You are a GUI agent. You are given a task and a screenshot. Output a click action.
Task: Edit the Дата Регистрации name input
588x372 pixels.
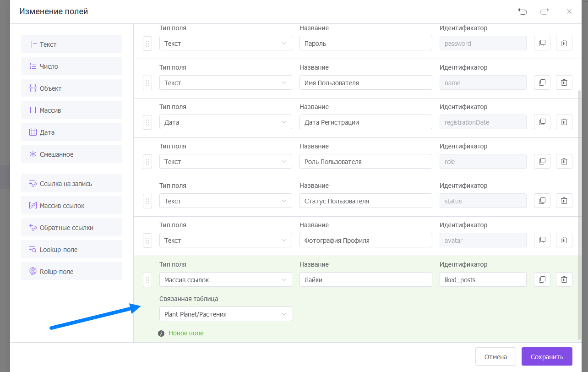(x=366, y=122)
